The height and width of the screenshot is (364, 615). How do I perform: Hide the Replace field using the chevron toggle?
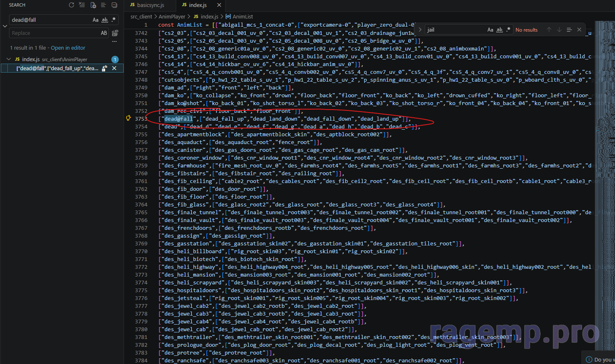click(x=5, y=26)
